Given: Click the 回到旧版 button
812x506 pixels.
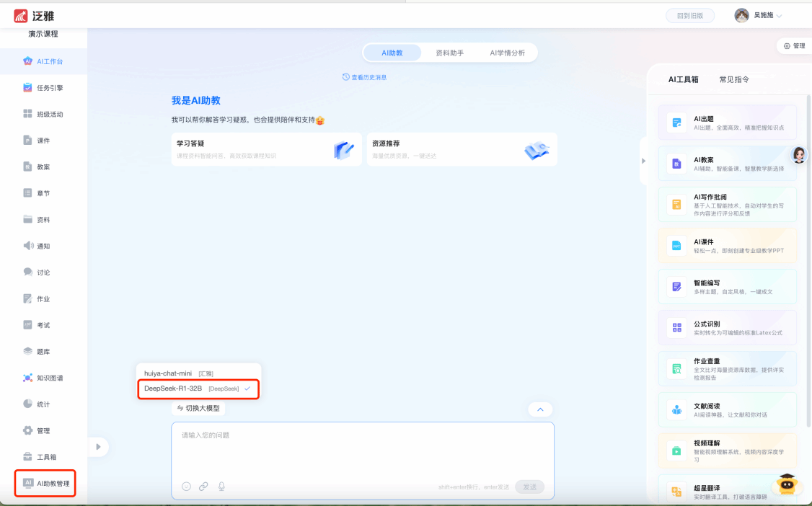Looking at the screenshot, I should pos(689,15).
